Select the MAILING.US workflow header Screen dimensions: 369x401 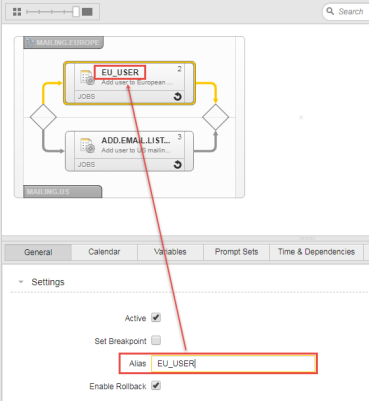coord(63,192)
